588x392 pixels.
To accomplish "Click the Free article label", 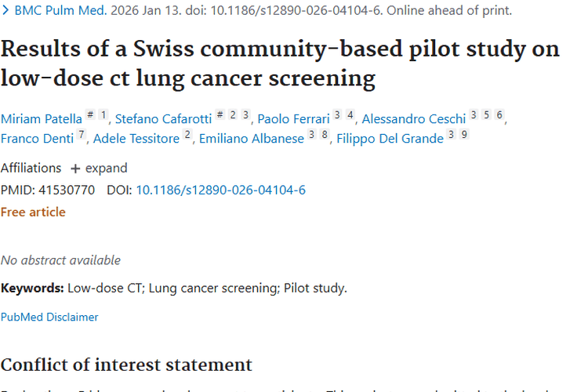I will point(33,212).
